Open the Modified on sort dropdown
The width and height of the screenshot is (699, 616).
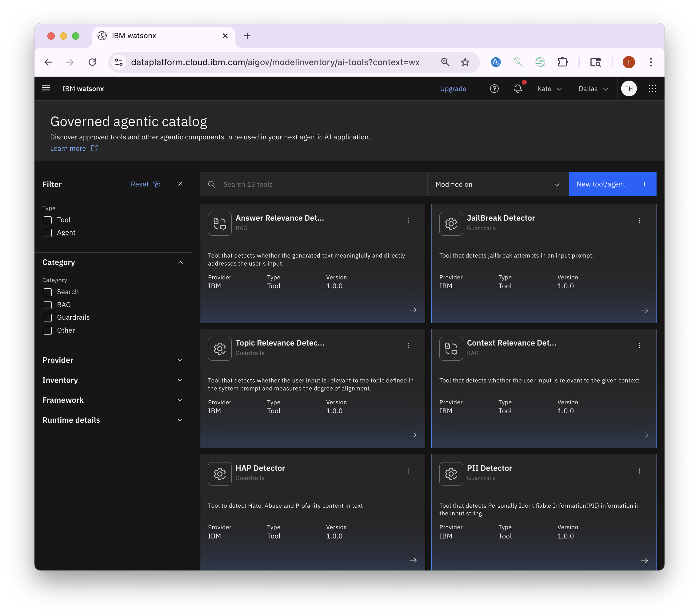tap(497, 184)
